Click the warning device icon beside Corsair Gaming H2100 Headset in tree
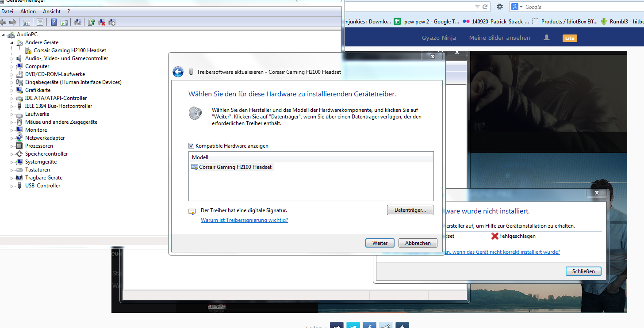644x328 pixels. pos(28,50)
